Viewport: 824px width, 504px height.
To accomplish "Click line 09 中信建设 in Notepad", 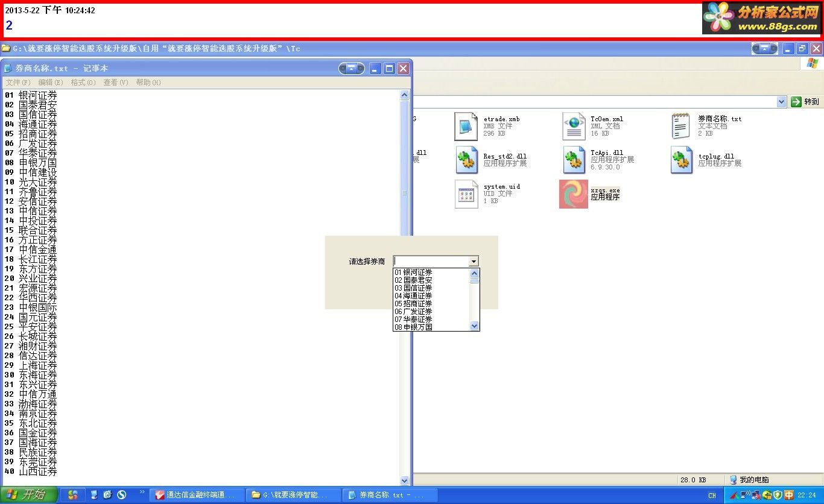I will tap(31, 172).
